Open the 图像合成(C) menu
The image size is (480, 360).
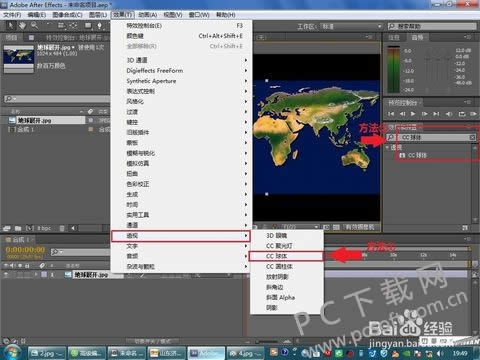click(67, 15)
